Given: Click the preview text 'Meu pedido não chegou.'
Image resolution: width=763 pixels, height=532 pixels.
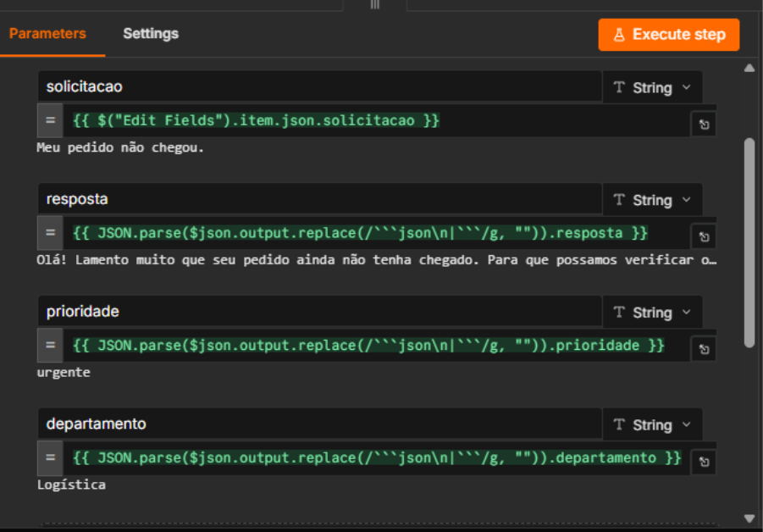Looking at the screenshot, I should click(120, 147).
